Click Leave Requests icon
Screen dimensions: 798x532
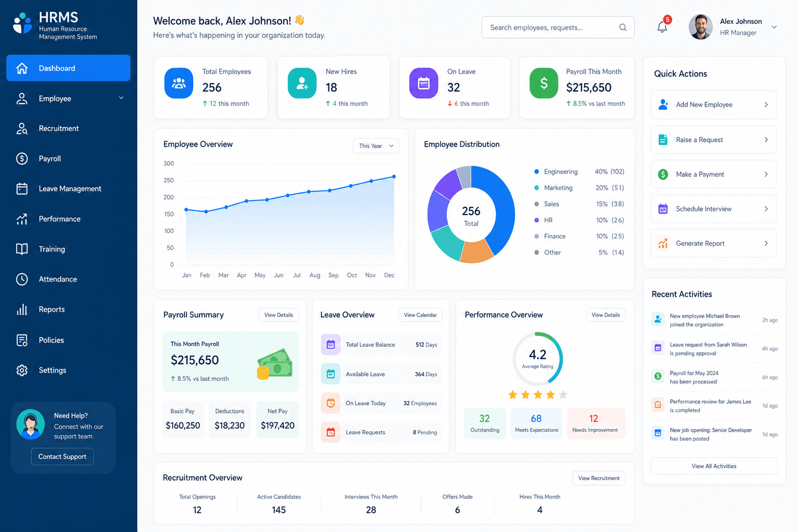(x=330, y=432)
